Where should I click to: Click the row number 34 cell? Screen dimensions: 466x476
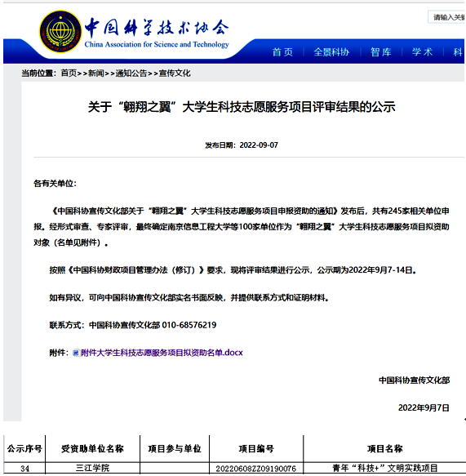[x=24, y=468]
